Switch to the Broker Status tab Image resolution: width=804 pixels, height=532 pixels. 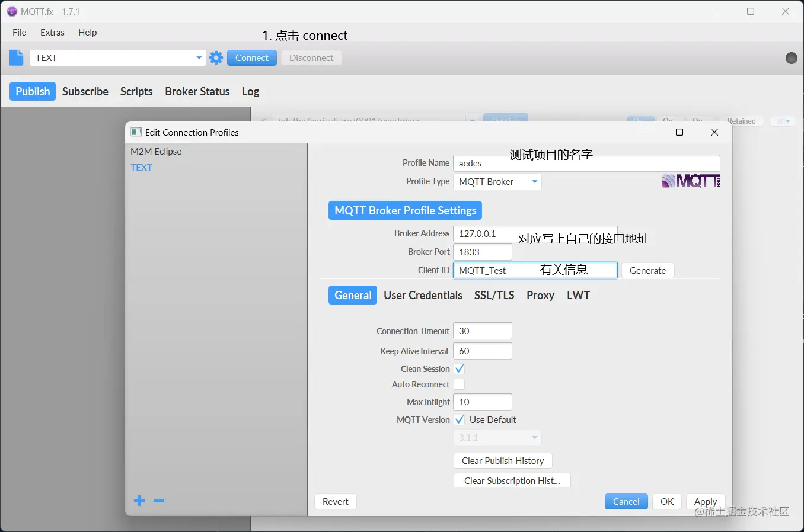[197, 91]
